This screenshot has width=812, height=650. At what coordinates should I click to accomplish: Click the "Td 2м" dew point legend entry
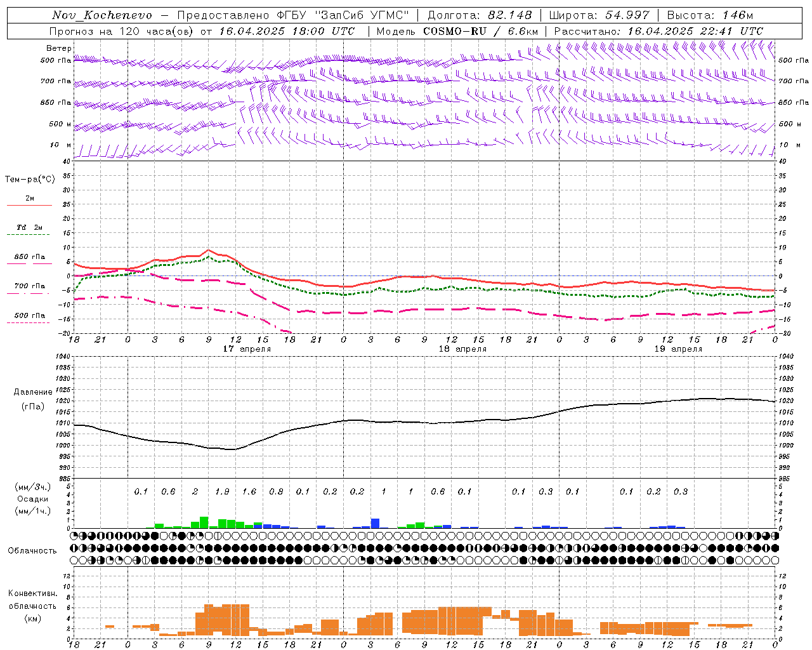click(29, 227)
